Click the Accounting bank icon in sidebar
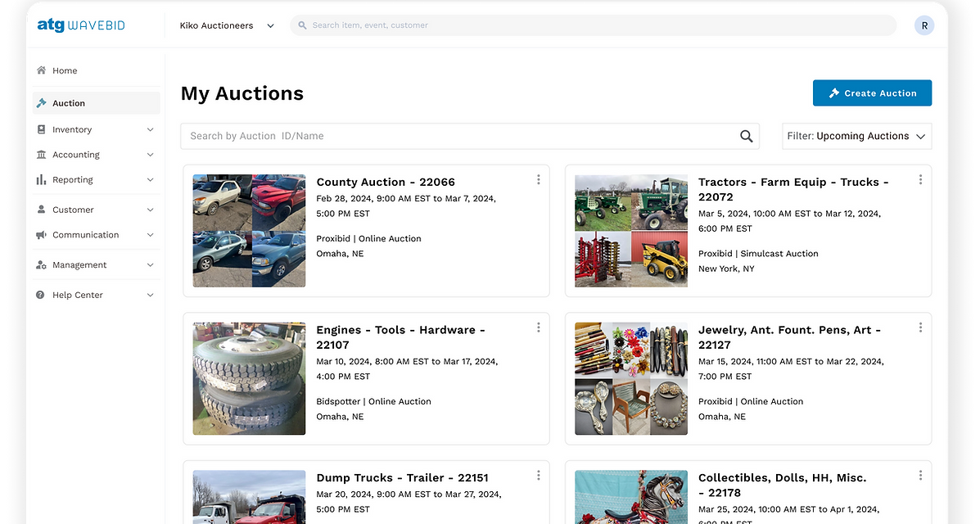Screen dimensions: 980x524 [x=41, y=155]
